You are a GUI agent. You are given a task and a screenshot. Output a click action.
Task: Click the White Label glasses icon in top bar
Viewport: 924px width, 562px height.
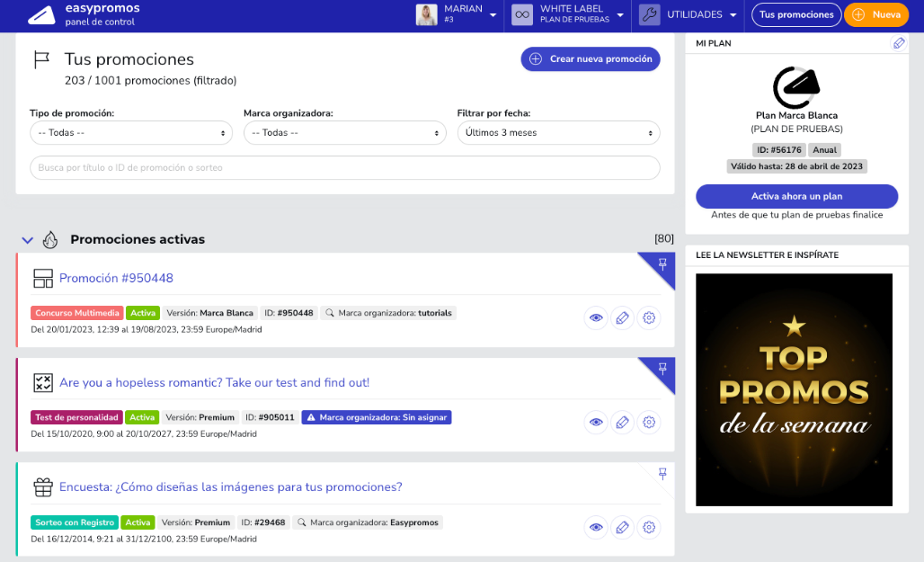(x=521, y=14)
